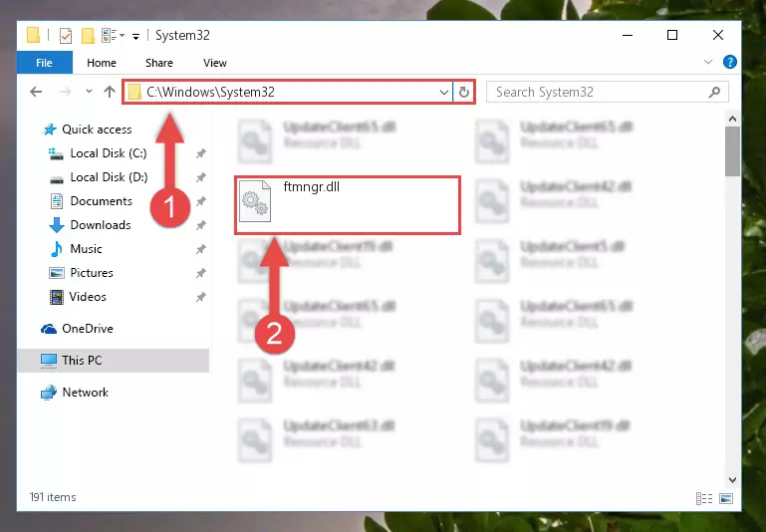
Task: Open Pictures in the sidebar
Action: coord(92,273)
